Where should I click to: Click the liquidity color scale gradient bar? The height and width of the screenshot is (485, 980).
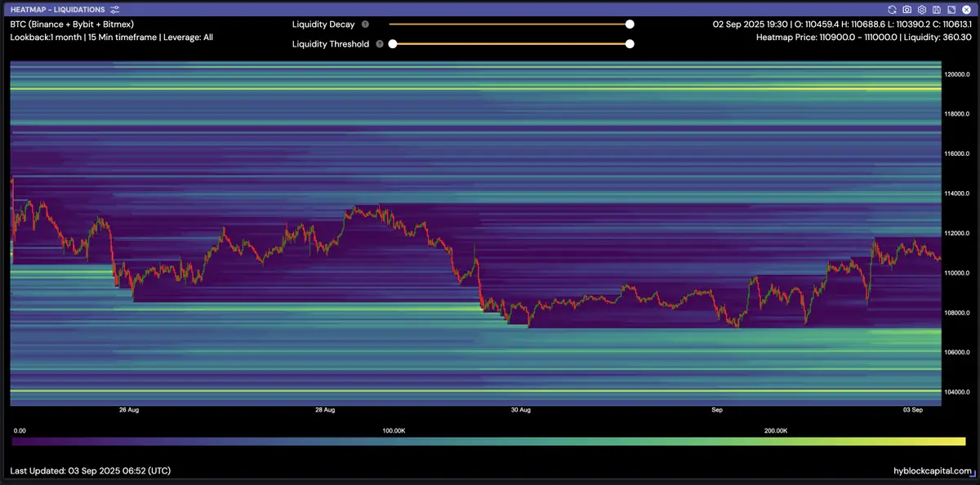pyautogui.click(x=488, y=442)
